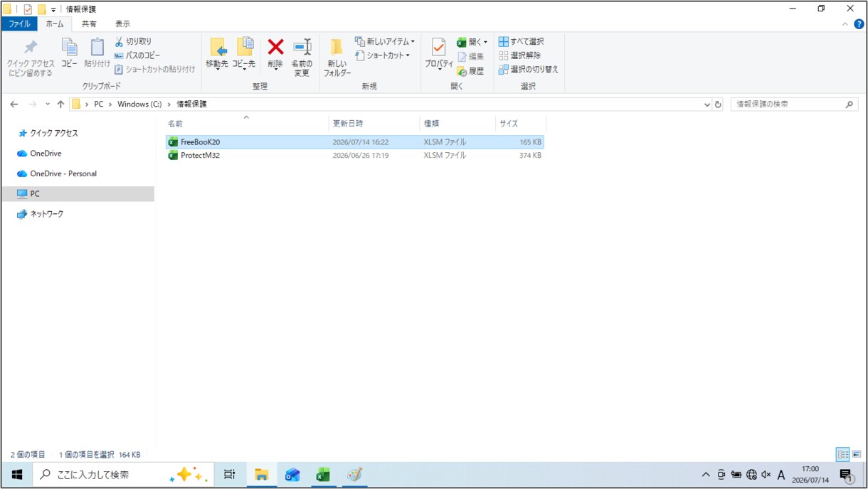Sort by the Size (サイズ) column header
The image size is (868, 489).
pos(520,123)
